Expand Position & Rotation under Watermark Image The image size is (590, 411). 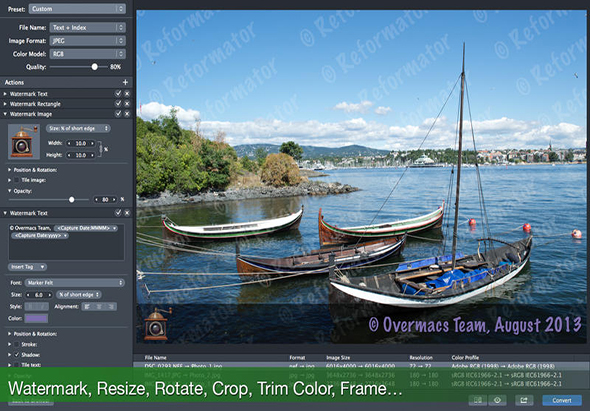coord(10,170)
